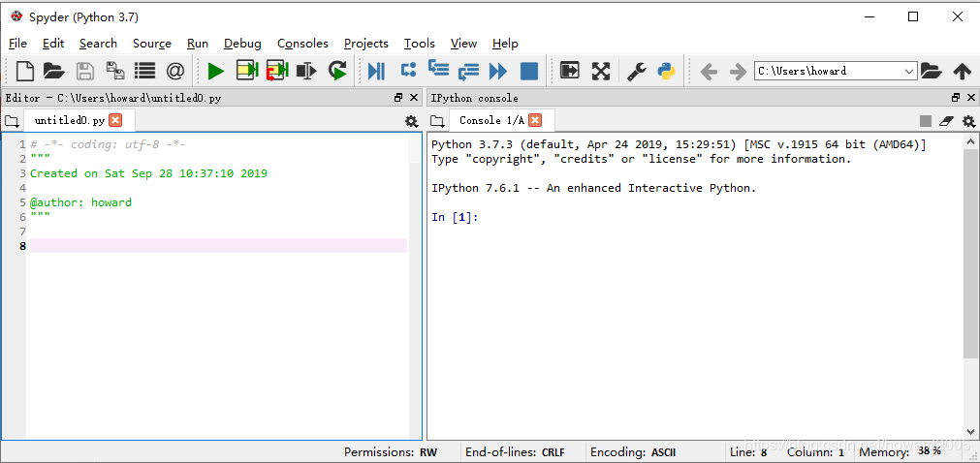Run file with green play button
980x463 pixels.
(215, 72)
